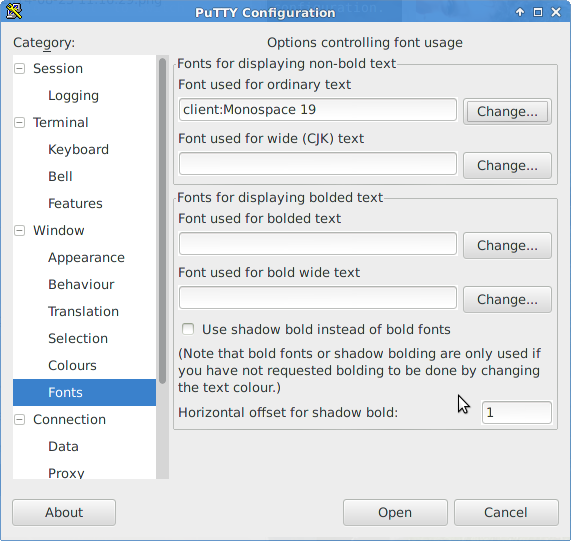The image size is (571, 541).
Task: Open the Behaviour category
Action: 81,285
